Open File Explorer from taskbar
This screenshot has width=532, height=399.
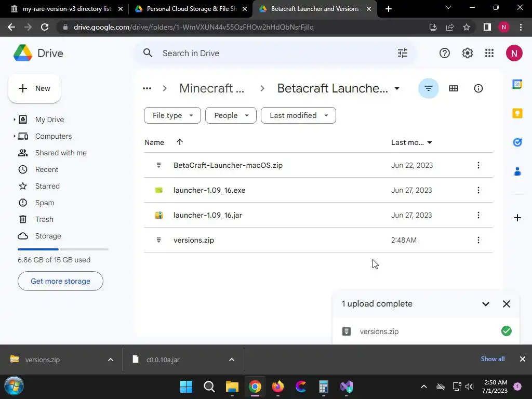[x=232, y=387]
